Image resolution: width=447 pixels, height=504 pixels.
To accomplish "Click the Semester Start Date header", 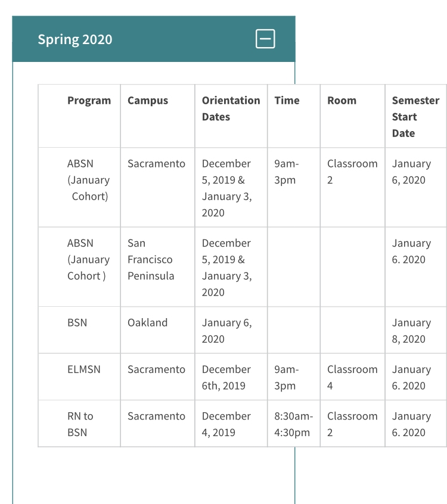I will click(x=415, y=117).
